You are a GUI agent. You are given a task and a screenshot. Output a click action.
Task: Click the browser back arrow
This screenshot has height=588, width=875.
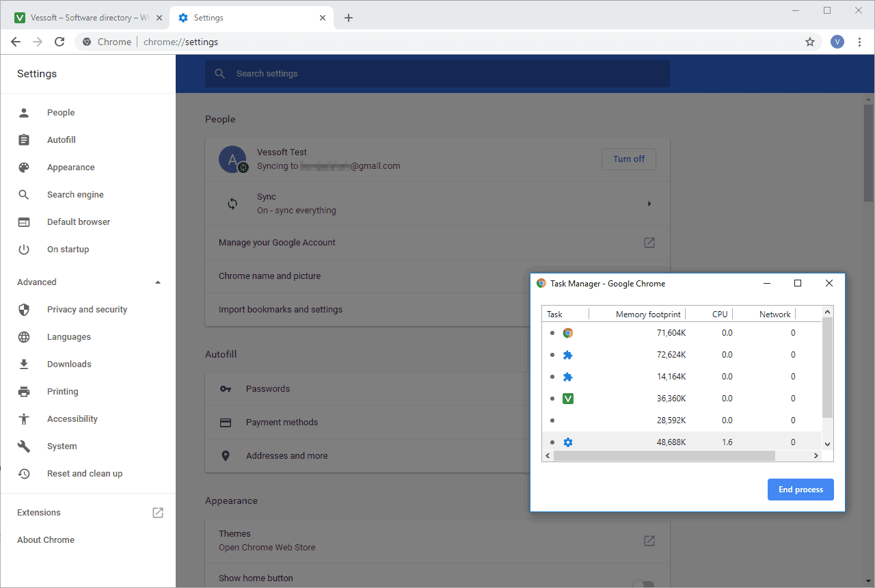(16, 42)
